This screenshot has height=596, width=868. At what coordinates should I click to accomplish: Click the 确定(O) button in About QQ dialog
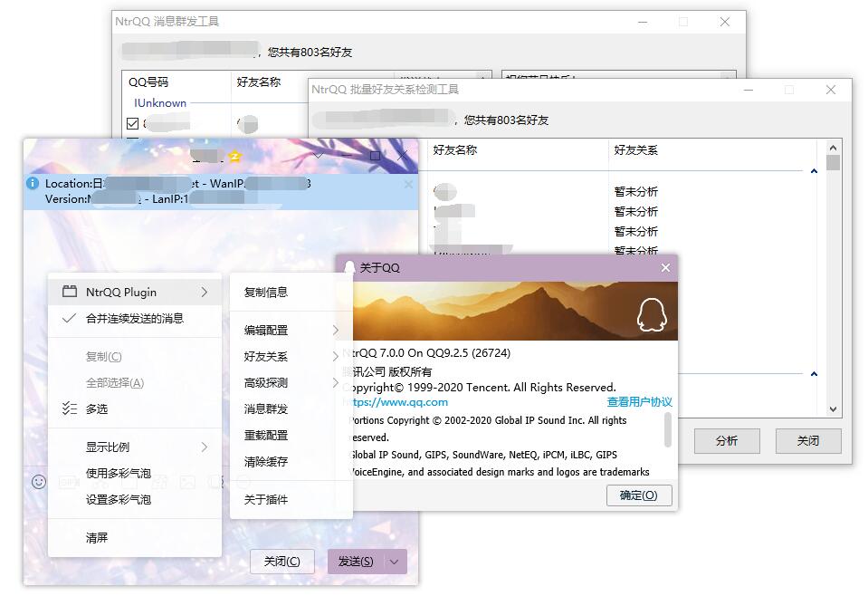point(639,495)
